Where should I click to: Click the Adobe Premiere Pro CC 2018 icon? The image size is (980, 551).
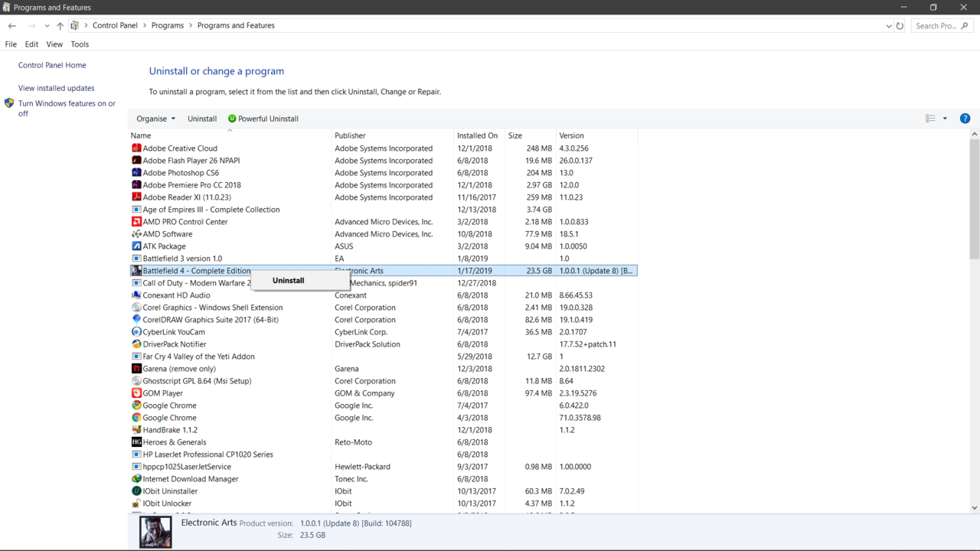(x=136, y=185)
